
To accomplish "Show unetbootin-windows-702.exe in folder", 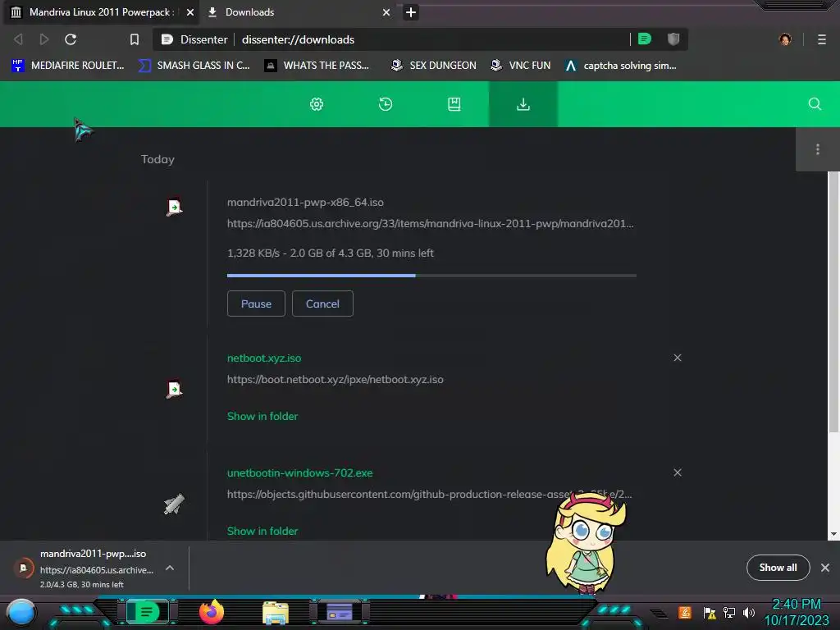I will [x=262, y=531].
